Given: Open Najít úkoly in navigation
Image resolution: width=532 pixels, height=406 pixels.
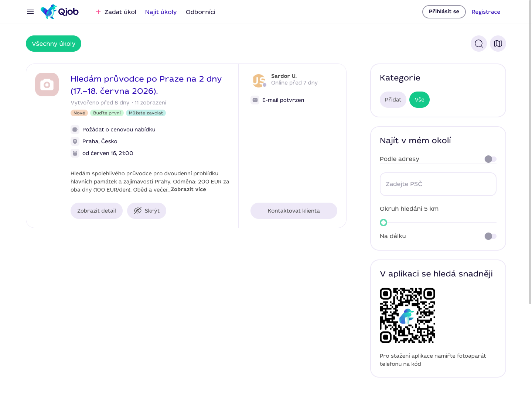Looking at the screenshot, I should 161,12.
